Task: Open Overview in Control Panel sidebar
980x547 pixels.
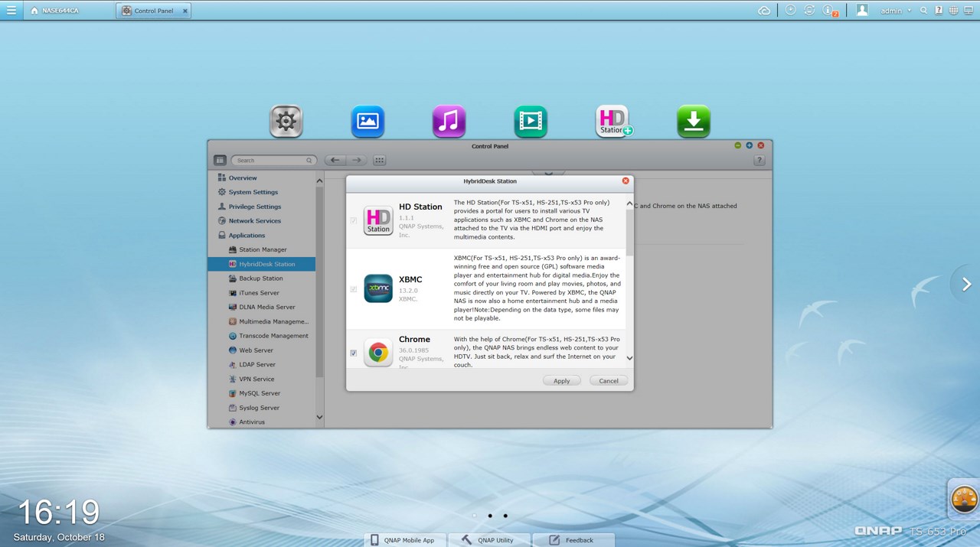Action: (243, 178)
